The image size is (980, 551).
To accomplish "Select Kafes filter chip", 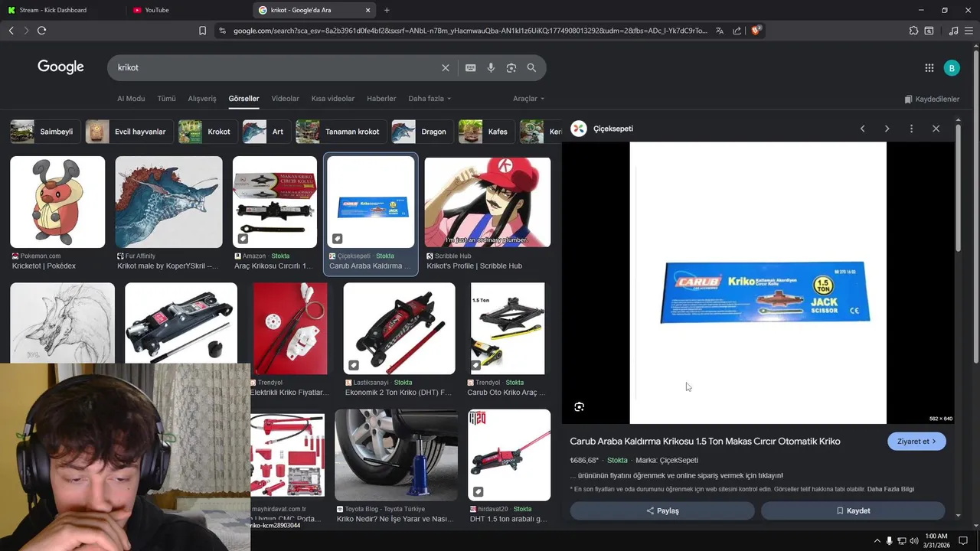I will [x=486, y=132].
